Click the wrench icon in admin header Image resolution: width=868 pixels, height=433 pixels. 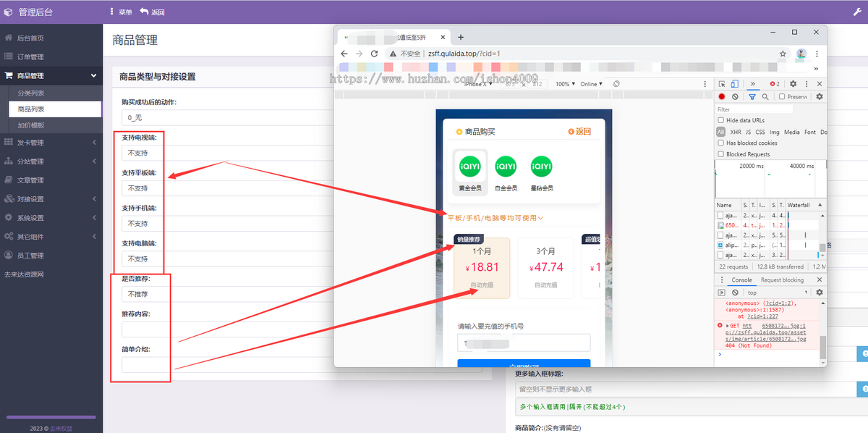[857, 12]
